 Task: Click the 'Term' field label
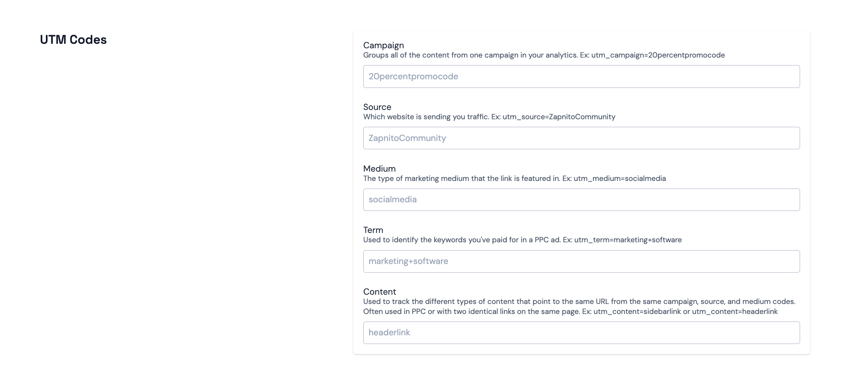click(x=373, y=230)
